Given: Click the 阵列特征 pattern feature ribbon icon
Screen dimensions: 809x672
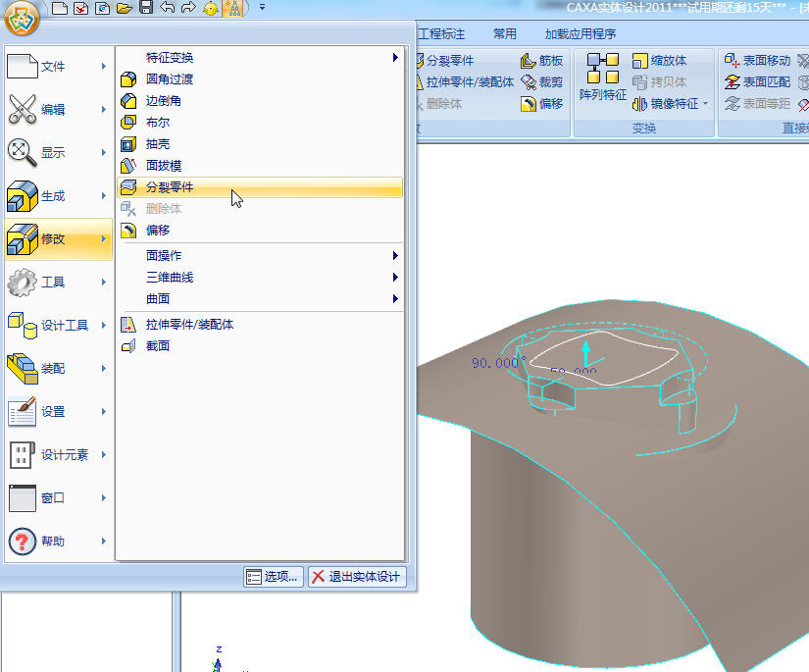Looking at the screenshot, I should pos(602,78).
